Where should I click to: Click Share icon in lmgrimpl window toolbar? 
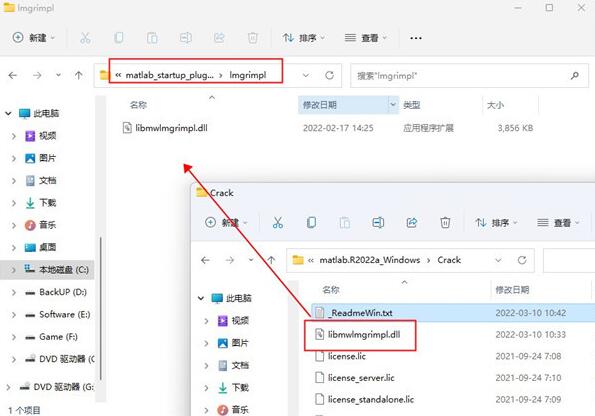pyautogui.click(x=219, y=38)
